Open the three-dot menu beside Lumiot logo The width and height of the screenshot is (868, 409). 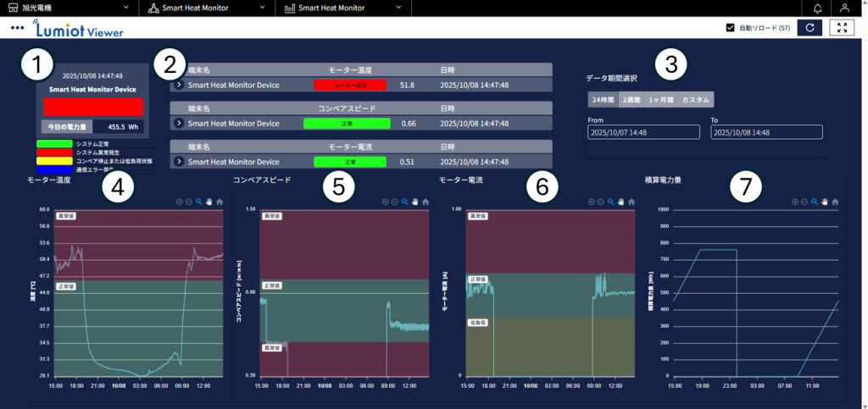click(18, 28)
